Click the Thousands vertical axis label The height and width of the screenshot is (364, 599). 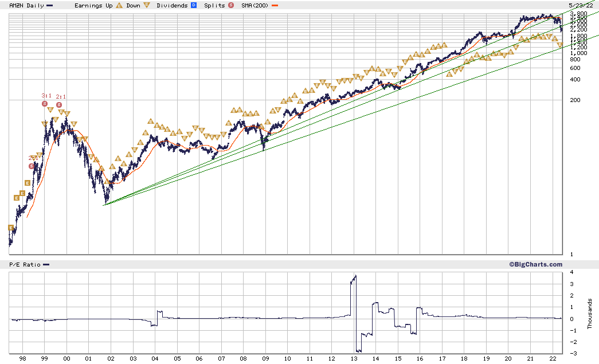pyautogui.click(x=590, y=314)
